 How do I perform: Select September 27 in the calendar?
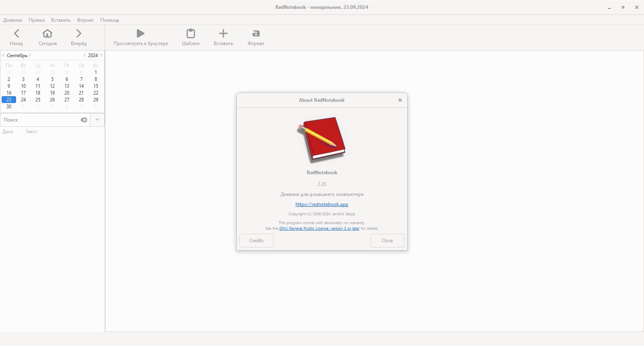pos(67,100)
